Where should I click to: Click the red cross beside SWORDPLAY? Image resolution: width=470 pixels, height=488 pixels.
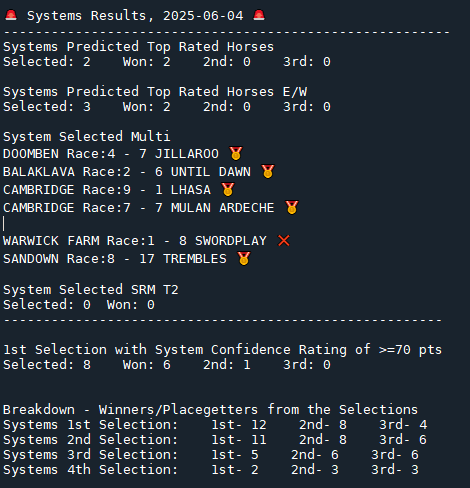(x=284, y=241)
